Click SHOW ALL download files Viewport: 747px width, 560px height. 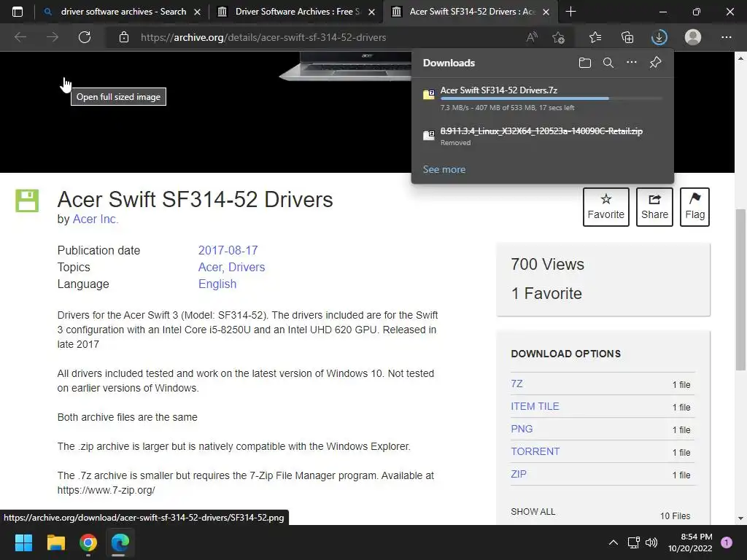click(x=533, y=511)
